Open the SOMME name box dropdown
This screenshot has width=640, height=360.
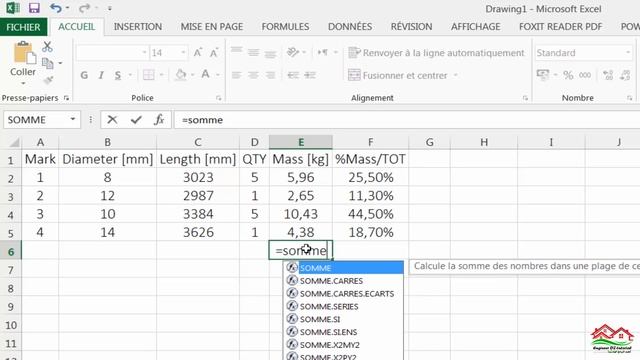73,120
